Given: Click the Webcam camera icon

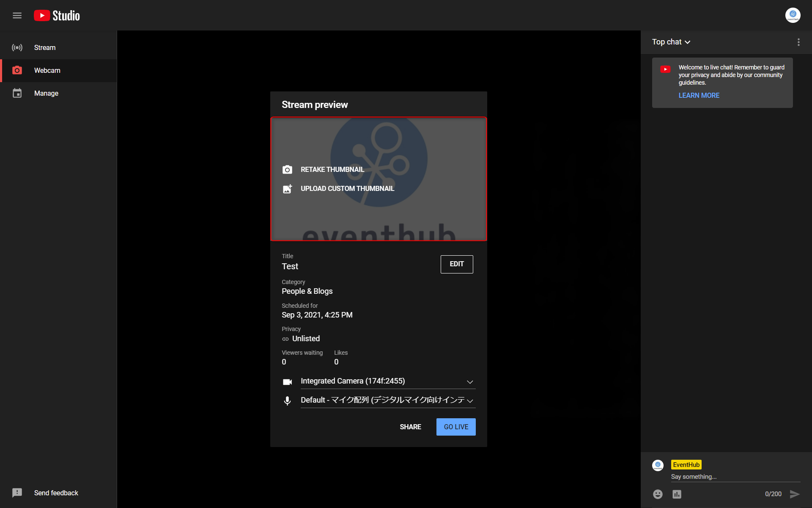Looking at the screenshot, I should click(17, 70).
